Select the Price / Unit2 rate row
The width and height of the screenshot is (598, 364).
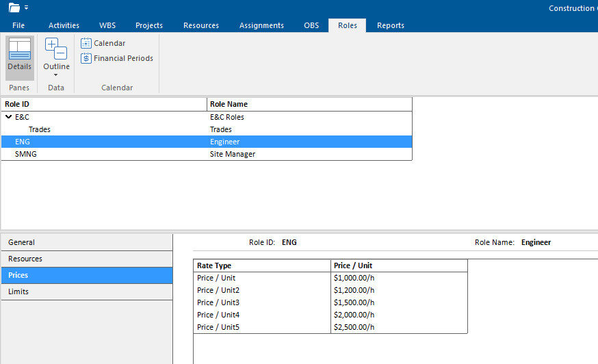(330, 290)
